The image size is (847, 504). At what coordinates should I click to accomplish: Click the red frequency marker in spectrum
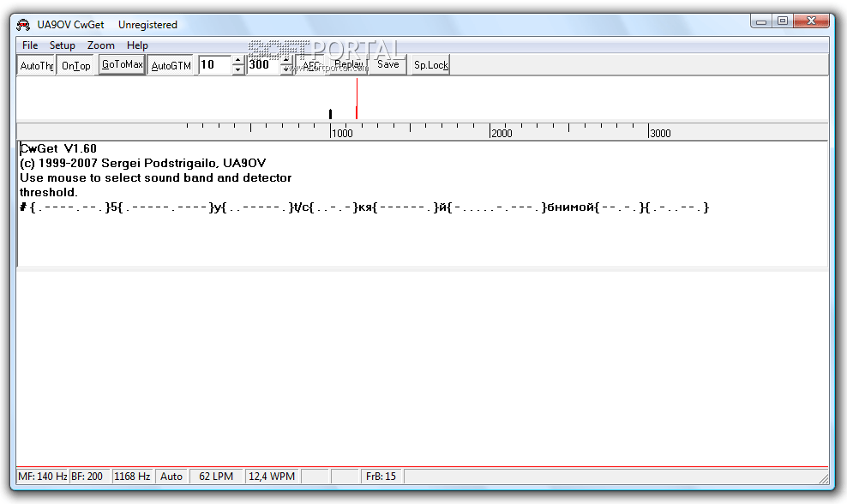(357, 99)
